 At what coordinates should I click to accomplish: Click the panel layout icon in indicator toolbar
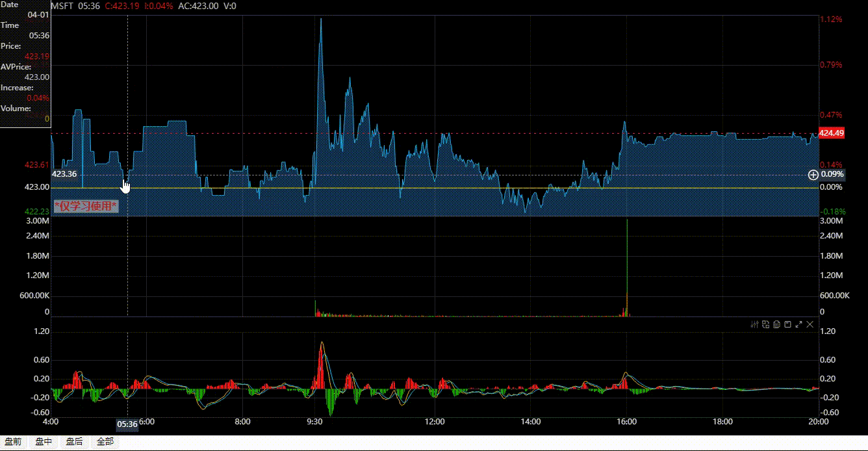765,324
